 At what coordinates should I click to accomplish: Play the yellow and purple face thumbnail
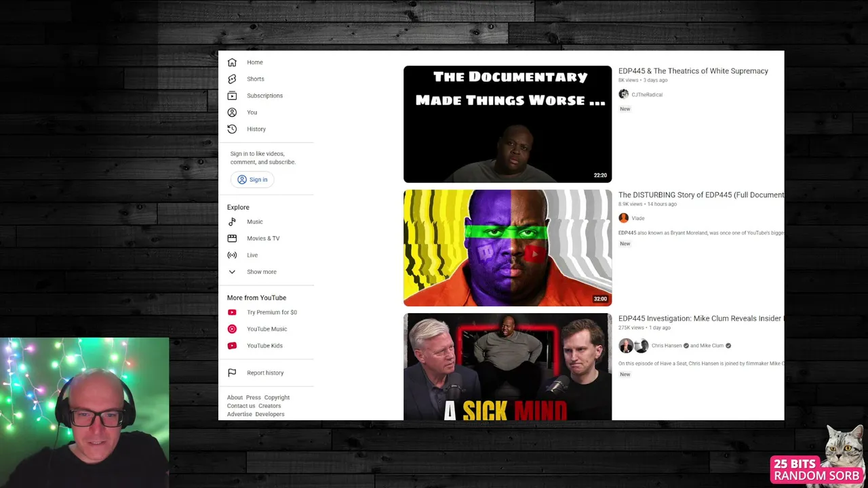pos(507,248)
